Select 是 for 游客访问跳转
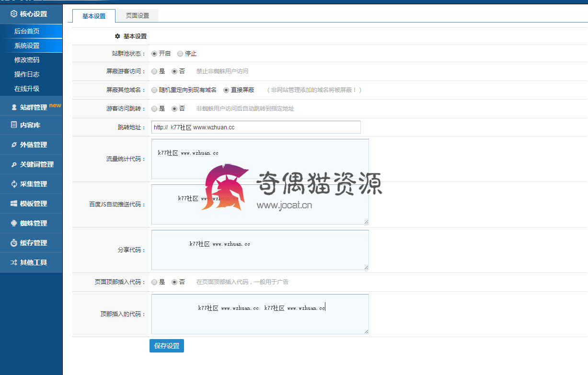 pos(154,109)
